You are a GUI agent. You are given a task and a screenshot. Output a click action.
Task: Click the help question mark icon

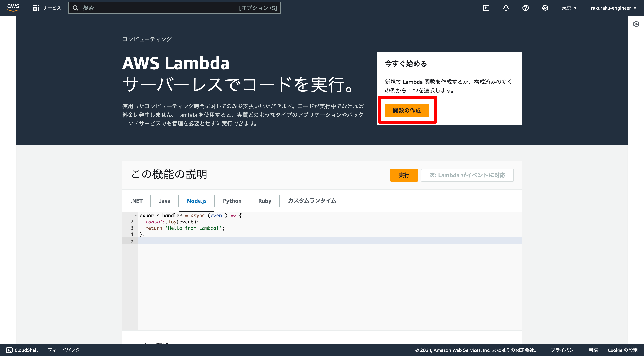click(526, 8)
